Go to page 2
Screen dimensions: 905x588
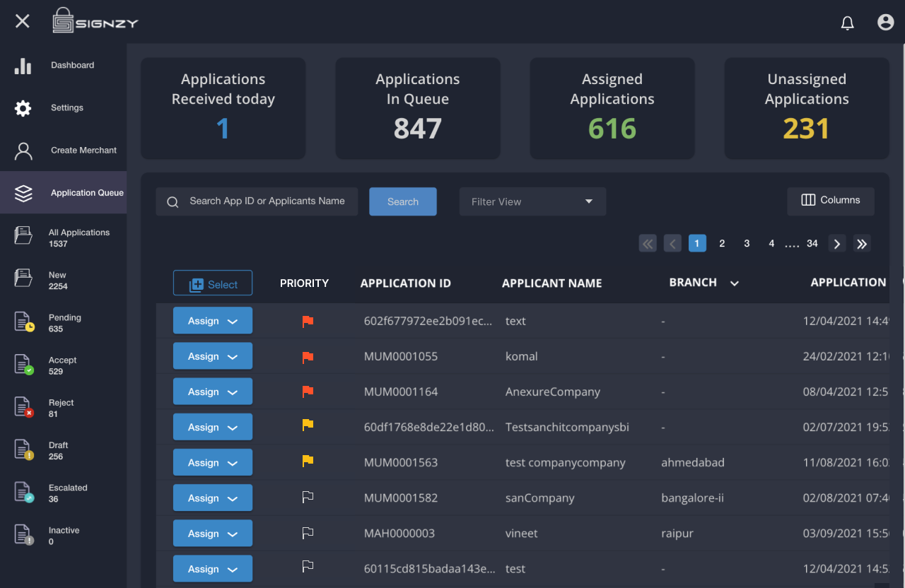click(x=722, y=244)
